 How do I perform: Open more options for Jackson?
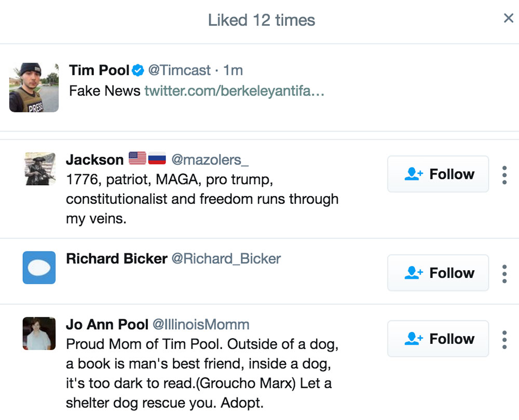(x=504, y=175)
